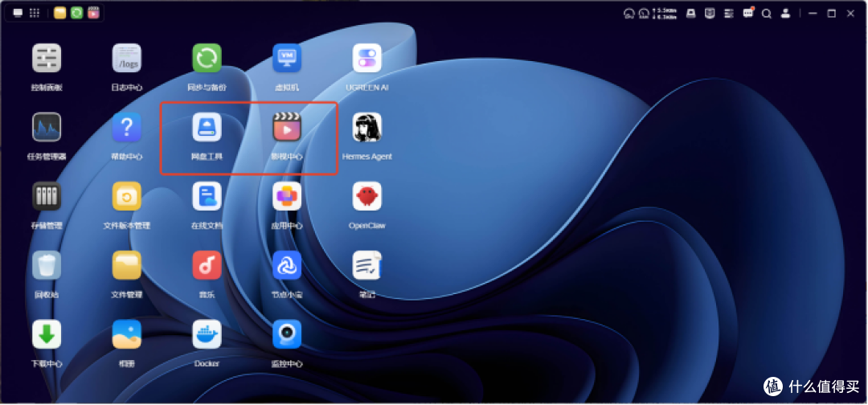Check the CPU usage gauge in top bar

pos(628,14)
